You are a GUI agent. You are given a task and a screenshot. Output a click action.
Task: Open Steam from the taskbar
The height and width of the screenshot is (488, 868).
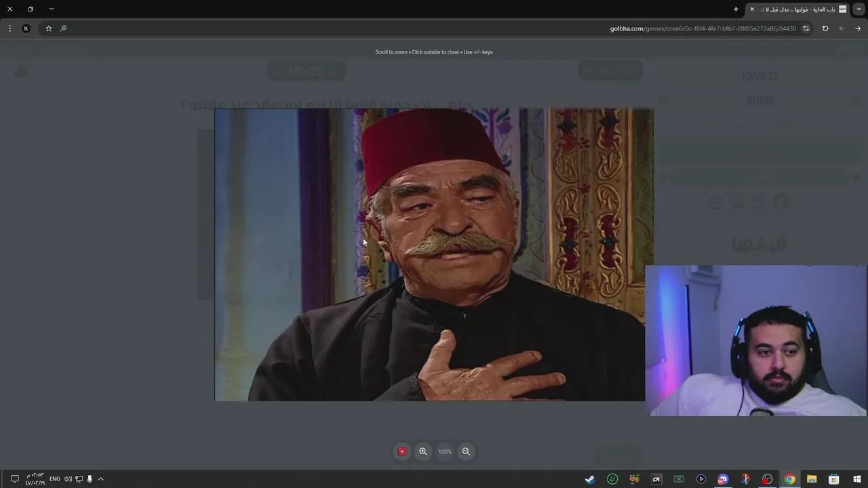(590, 479)
